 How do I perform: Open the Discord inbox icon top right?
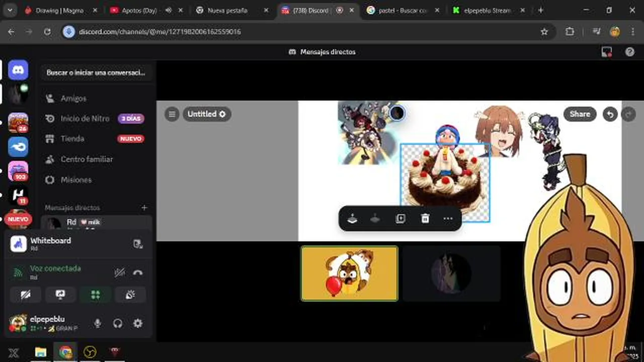pos(607,52)
